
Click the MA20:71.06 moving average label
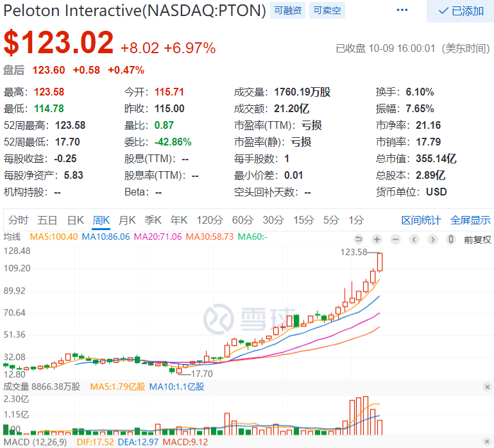pyautogui.click(x=158, y=236)
